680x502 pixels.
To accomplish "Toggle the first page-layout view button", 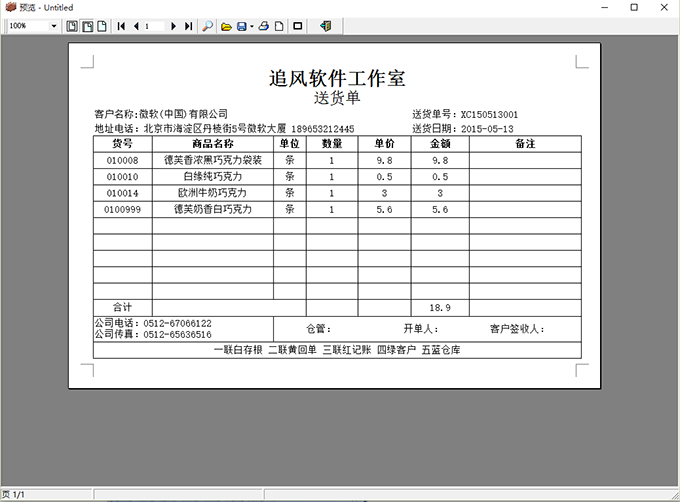I will 72,26.
